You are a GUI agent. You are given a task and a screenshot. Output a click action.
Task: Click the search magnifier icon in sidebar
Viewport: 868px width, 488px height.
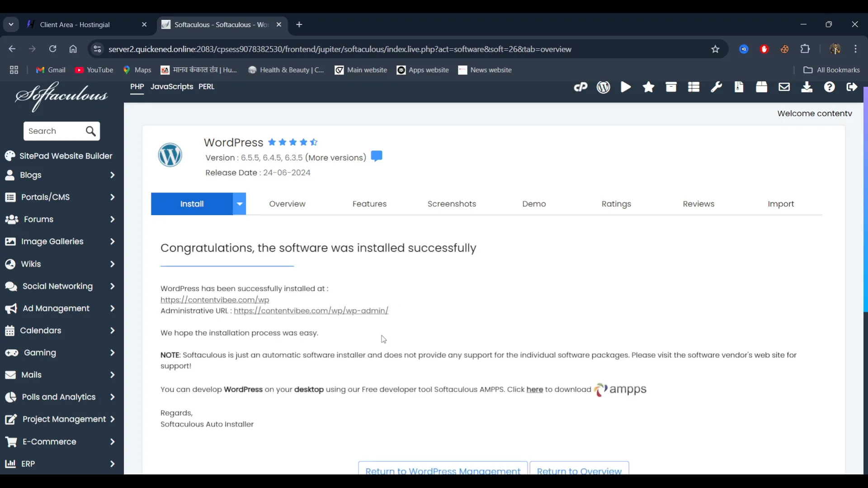tap(90, 131)
